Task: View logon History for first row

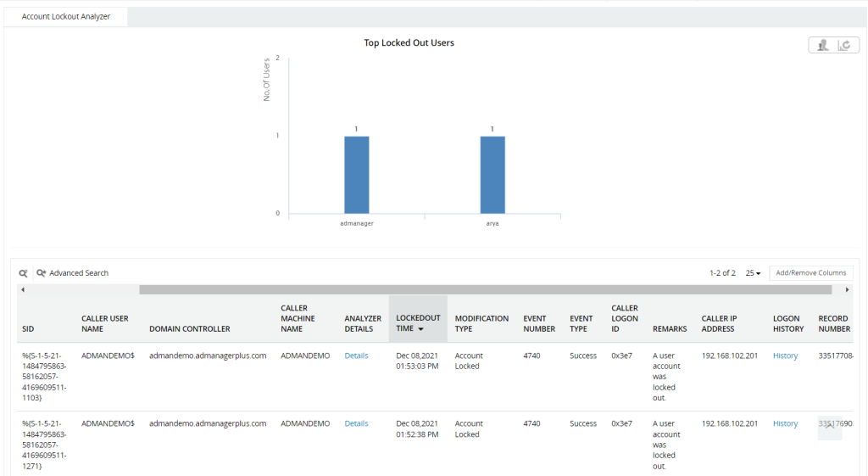Action: [x=785, y=356]
